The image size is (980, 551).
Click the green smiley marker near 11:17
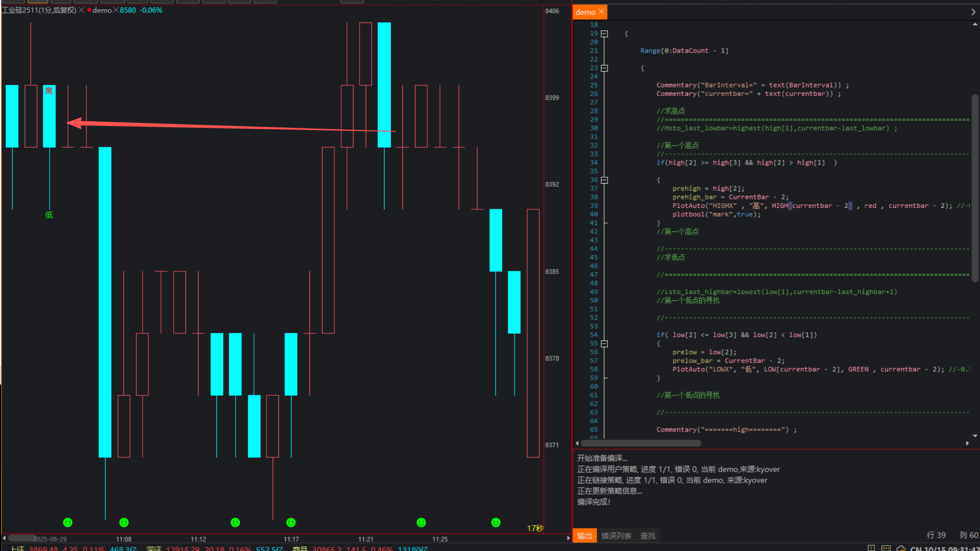[x=291, y=522]
